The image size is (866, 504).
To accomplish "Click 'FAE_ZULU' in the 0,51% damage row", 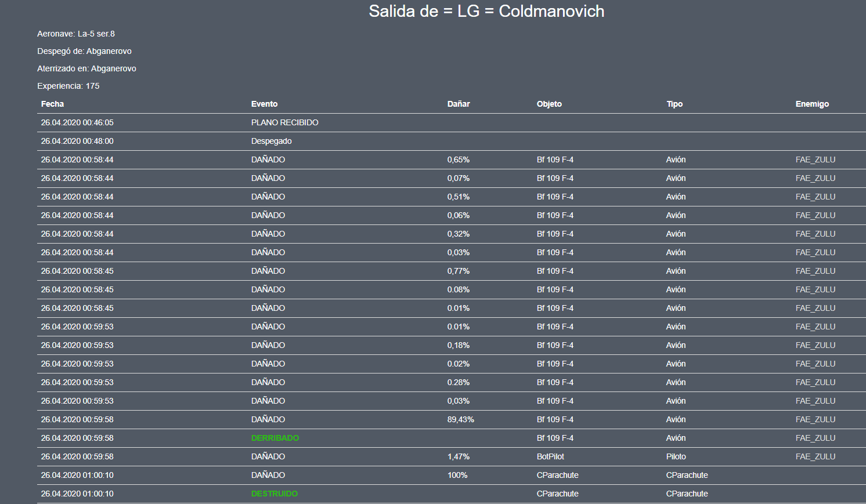I will (816, 197).
